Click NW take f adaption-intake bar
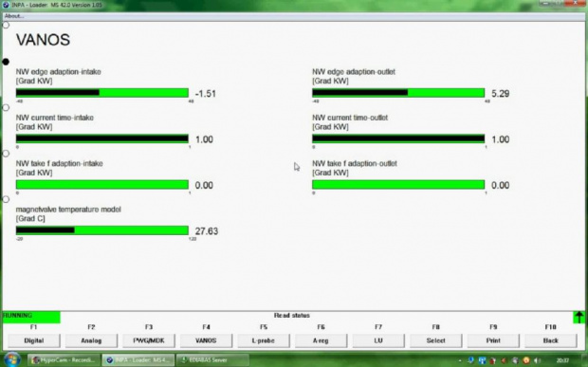588x367 pixels. [x=102, y=184]
